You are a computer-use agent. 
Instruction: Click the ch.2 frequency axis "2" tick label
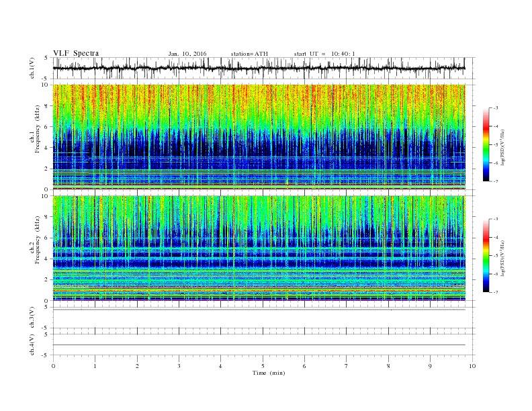47,280
